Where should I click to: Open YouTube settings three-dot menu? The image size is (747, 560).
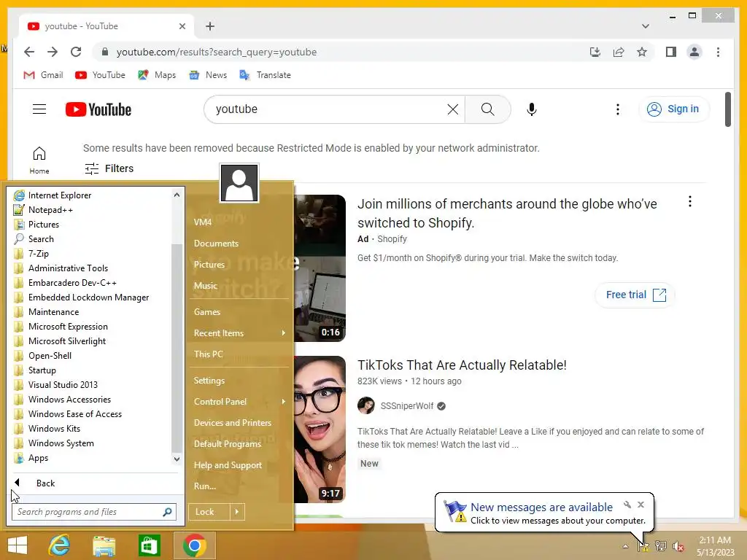(617, 109)
